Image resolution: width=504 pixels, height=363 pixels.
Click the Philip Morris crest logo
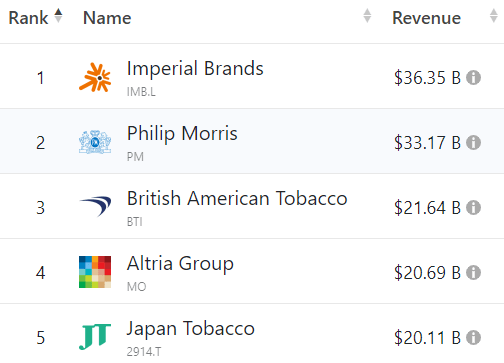click(x=95, y=142)
